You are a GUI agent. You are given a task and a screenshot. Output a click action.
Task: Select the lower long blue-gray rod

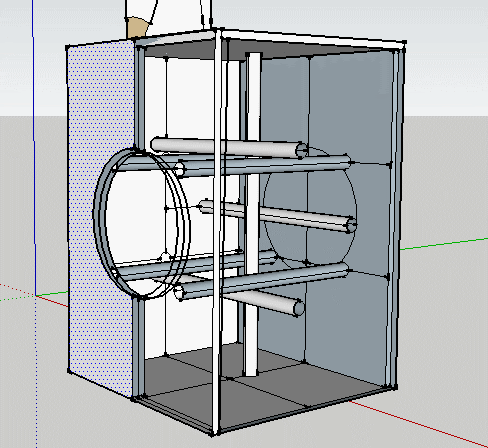coord(262,281)
